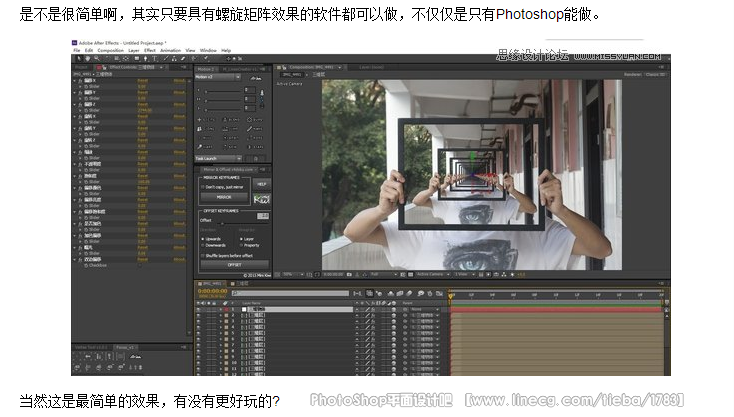Image resolution: width=734 pixels, height=417 pixels.
Task: Click the Motion 2 logo icon beside dropdown
Action: (x=256, y=79)
